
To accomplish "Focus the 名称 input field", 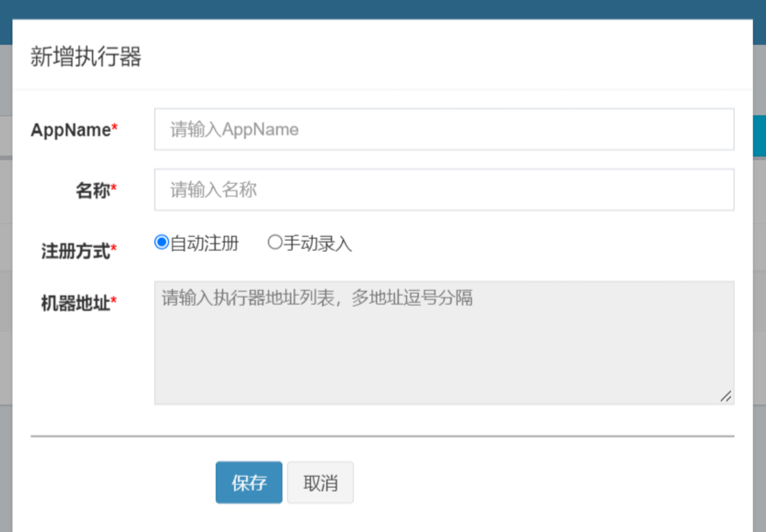I will coord(444,190).
